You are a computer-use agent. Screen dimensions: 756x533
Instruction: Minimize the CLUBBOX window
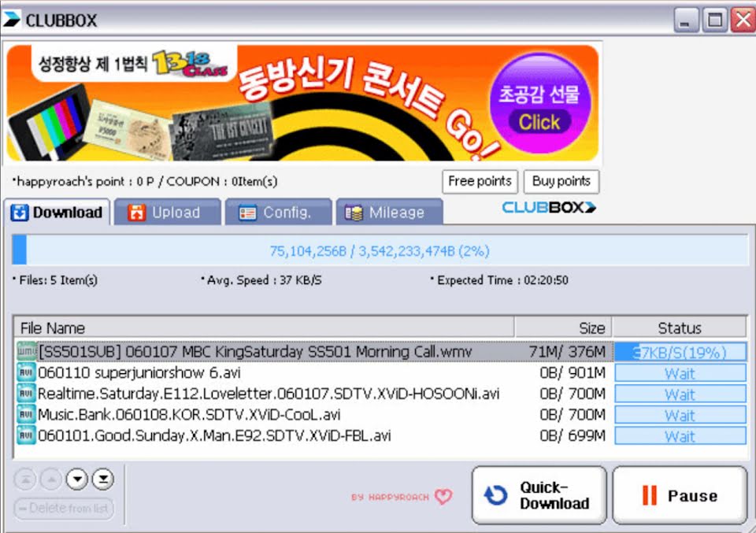[x=685, y=20]
